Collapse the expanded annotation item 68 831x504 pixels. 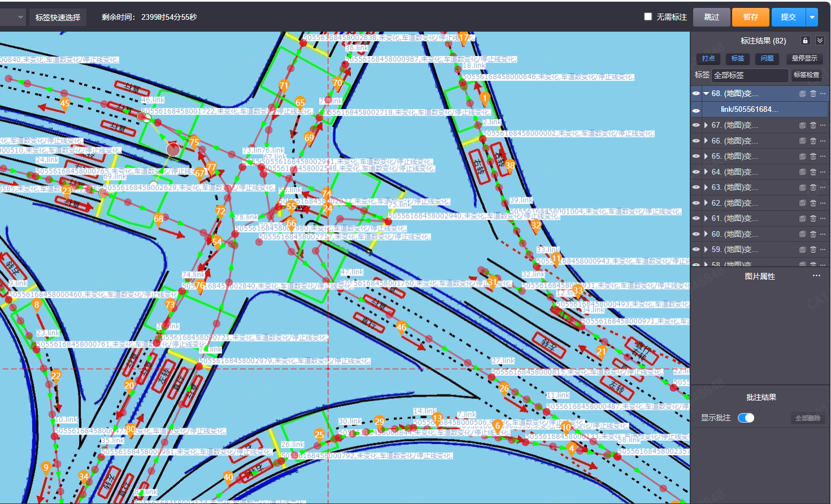[706, 94]
